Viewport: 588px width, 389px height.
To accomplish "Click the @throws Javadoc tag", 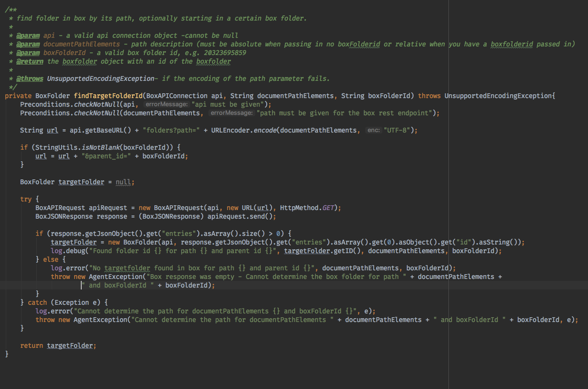I will coord(29,78).
